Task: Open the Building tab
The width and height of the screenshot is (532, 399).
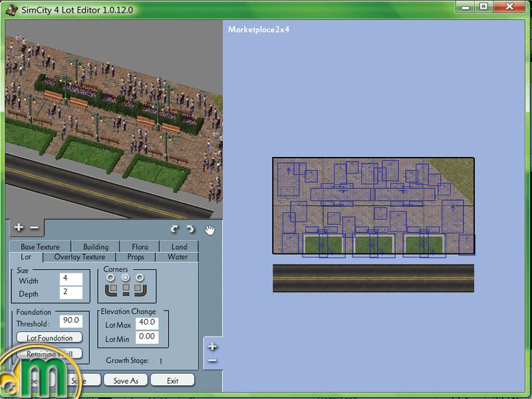Action: coord(96,247)
